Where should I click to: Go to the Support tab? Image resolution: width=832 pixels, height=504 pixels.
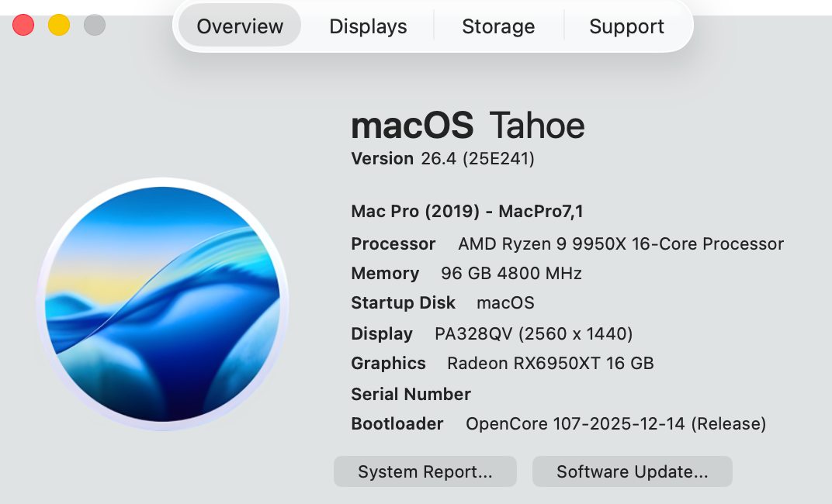(626, 26)
